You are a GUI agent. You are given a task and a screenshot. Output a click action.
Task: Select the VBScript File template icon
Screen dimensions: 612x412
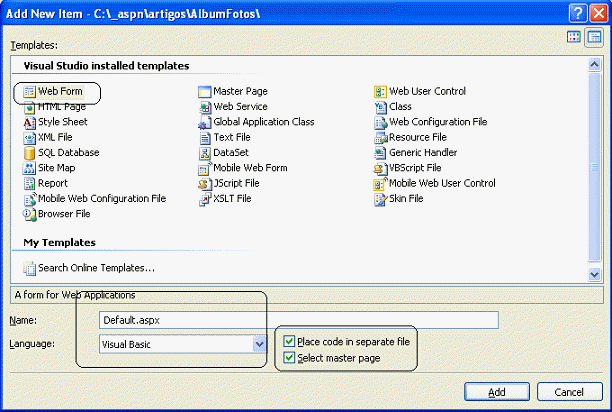click(380, 168)
